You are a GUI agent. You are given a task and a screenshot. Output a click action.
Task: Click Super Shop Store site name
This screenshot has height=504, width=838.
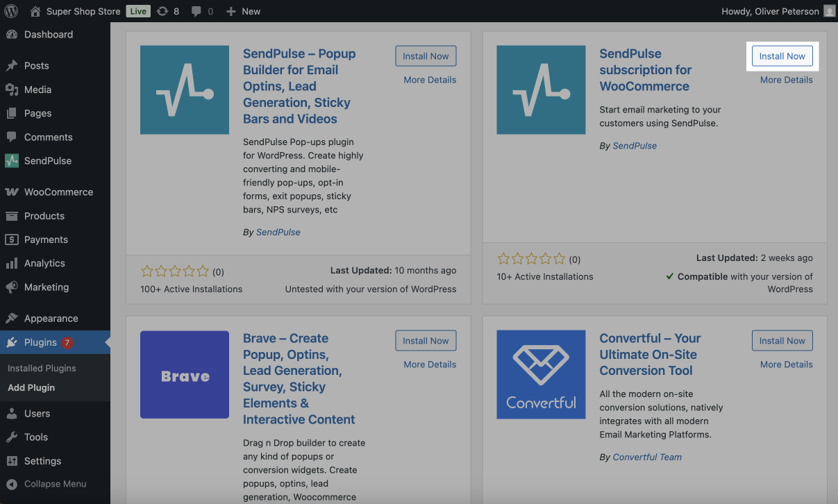point(83,11)
